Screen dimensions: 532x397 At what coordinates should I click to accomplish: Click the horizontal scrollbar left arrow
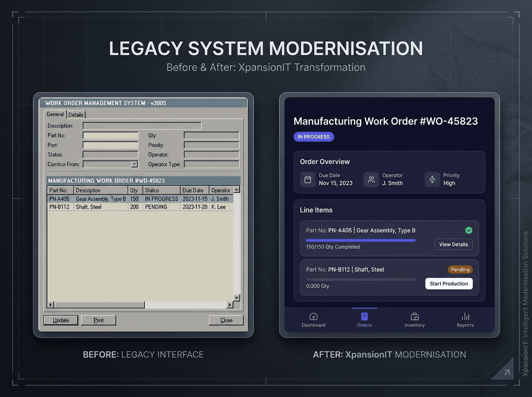(x=51, y=305)
